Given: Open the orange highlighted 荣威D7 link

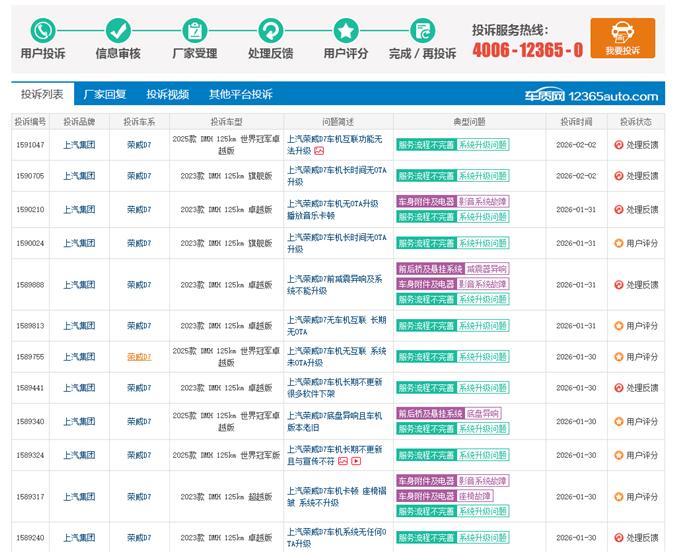Looking at the screenshot, I should (139, 357).
